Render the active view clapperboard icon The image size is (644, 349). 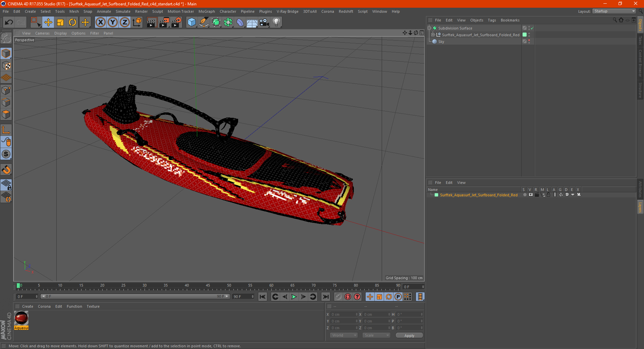click(x=152, y=22)
